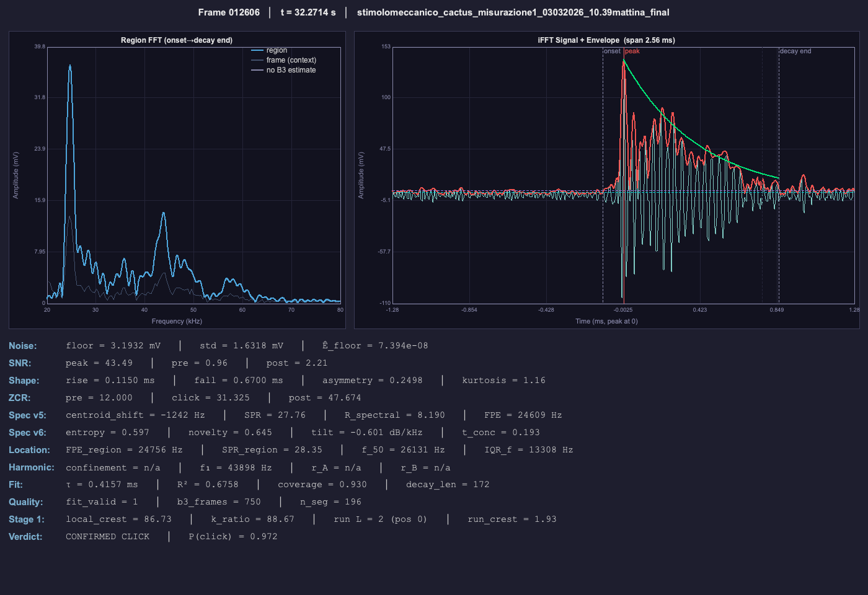The image size is (868, 595).
Task: Click the 'Region FFT (onset→decay end)' chart title
Action: coord(177,40)
